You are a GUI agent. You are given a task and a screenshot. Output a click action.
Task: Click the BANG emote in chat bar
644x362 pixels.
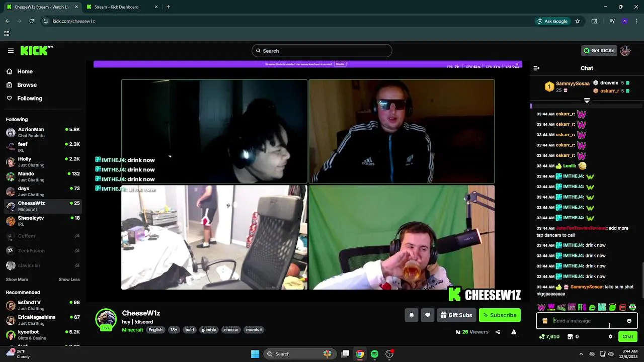[602, 307]
